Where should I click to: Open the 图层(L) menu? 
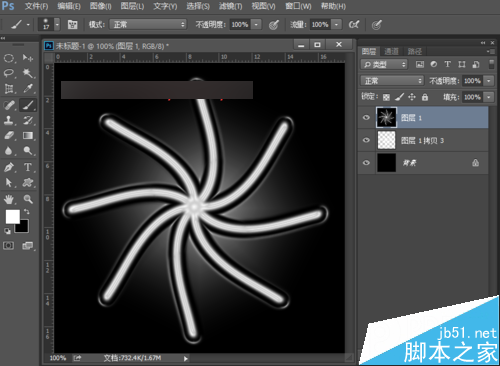click(x=132, y=6)
